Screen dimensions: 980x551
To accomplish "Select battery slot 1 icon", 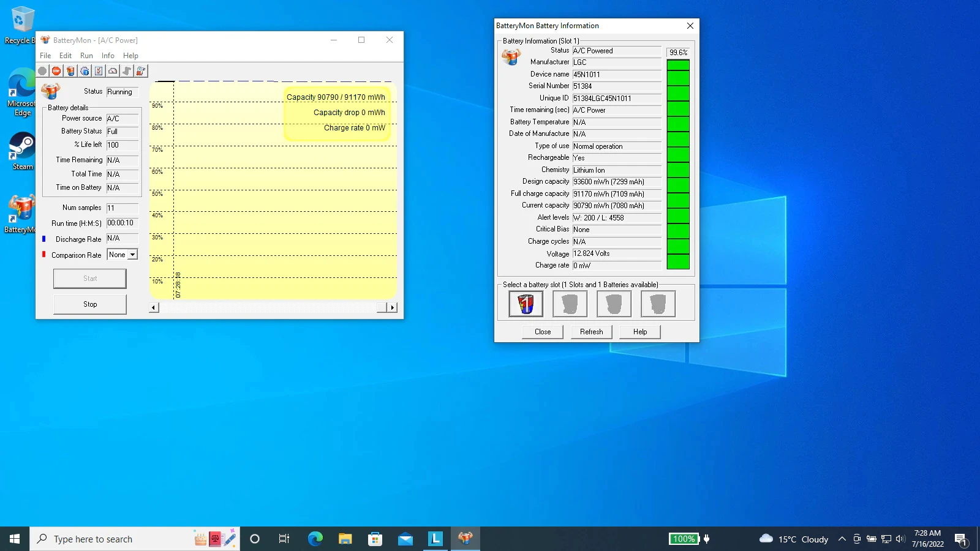I will [x=526, y=304].
